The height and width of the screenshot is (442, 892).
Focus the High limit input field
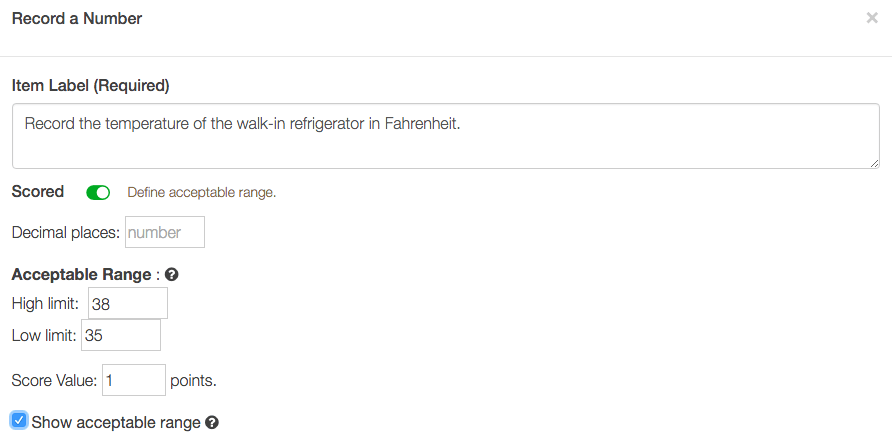127,304
